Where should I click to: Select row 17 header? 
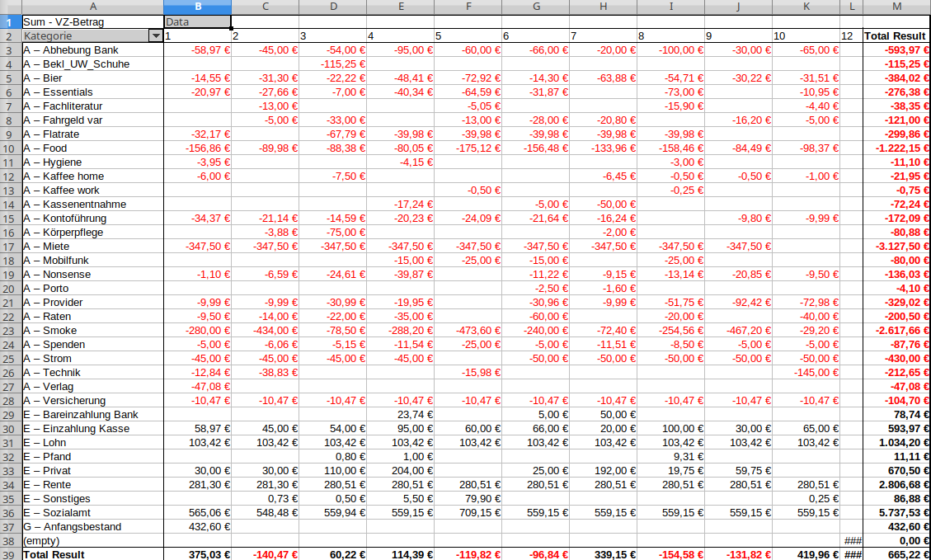click(10, 247)
